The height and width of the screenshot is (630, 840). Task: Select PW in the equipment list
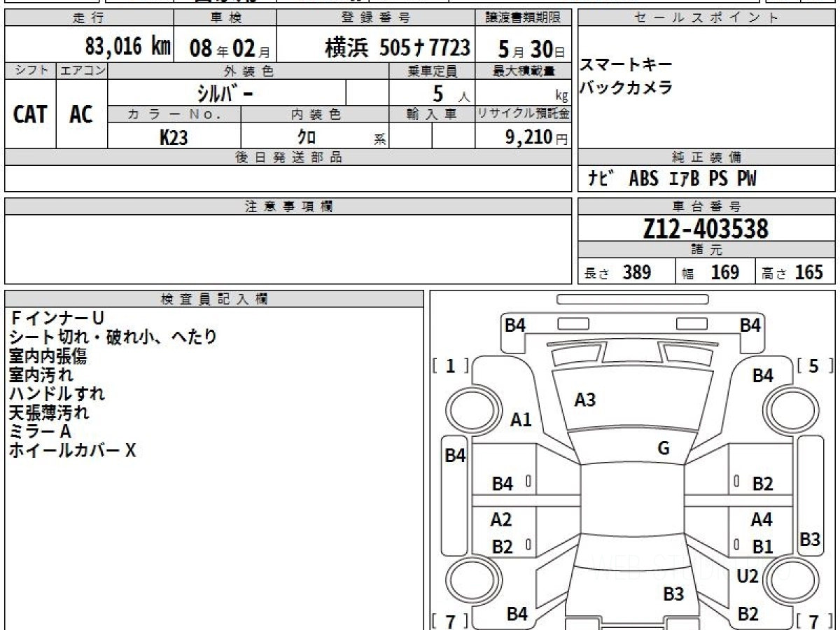747,178
